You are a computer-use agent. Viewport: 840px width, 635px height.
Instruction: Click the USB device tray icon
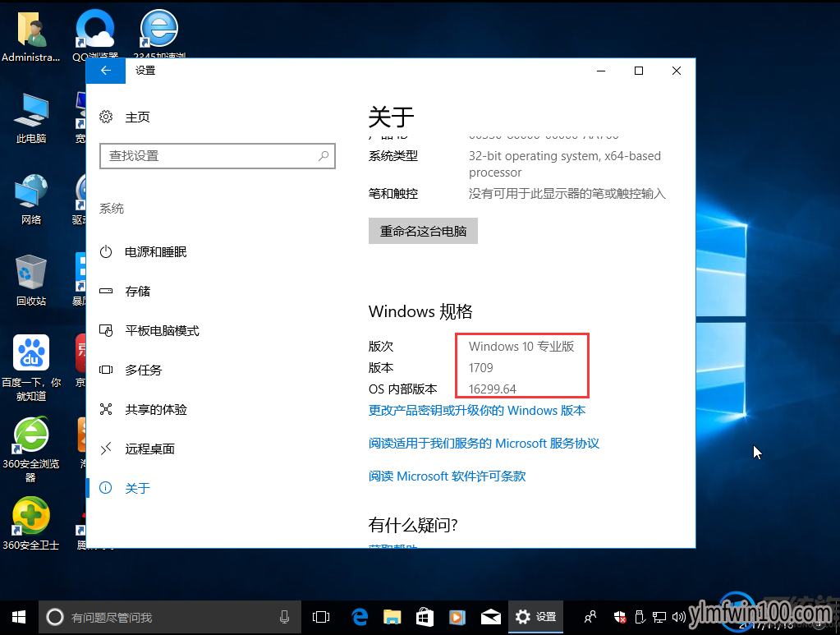click(x=640, y=617)
